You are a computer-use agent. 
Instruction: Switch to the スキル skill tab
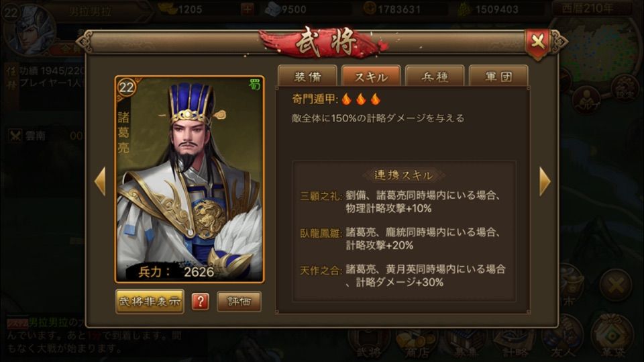[x=371, y=76]
